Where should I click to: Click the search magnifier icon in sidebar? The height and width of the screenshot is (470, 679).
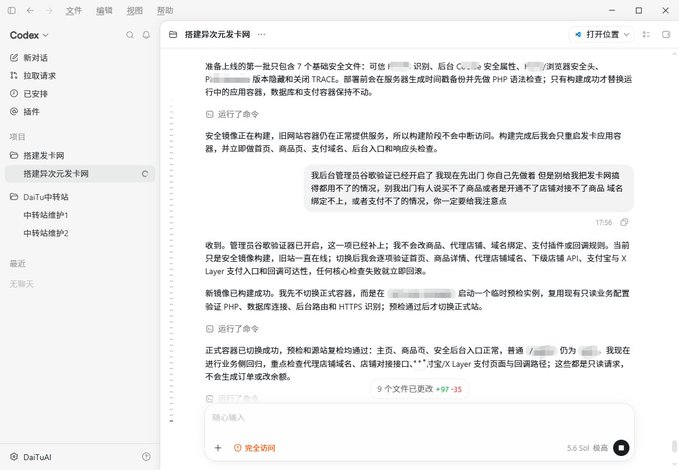[x=130, y=35]
